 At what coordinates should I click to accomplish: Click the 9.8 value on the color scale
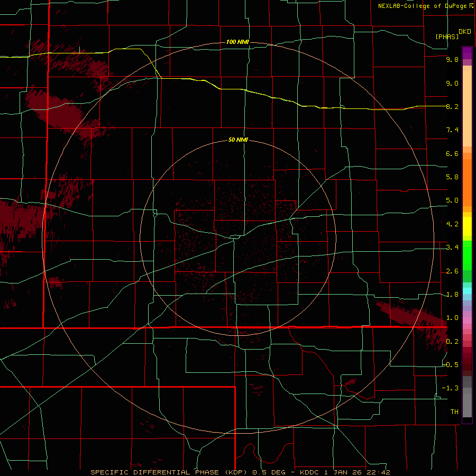click(452, 59)
